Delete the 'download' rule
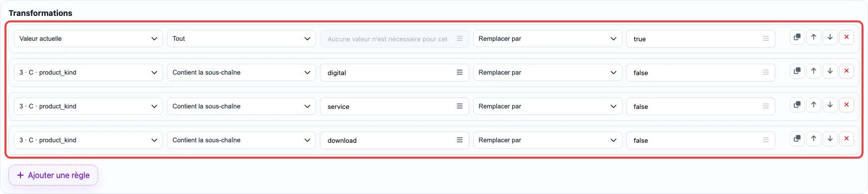The image size is (868, 194). click(x=847, y=139)
